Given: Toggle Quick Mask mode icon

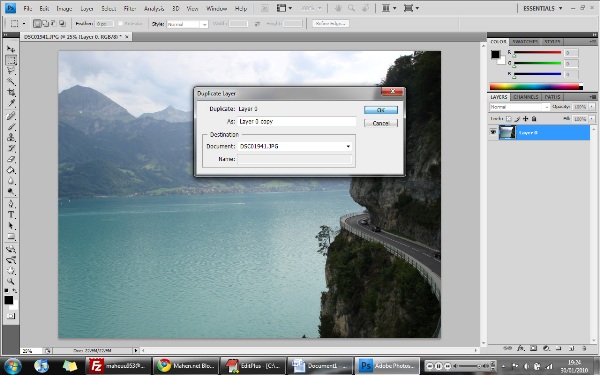Looking at the screenshot, I should pos(11,316).
